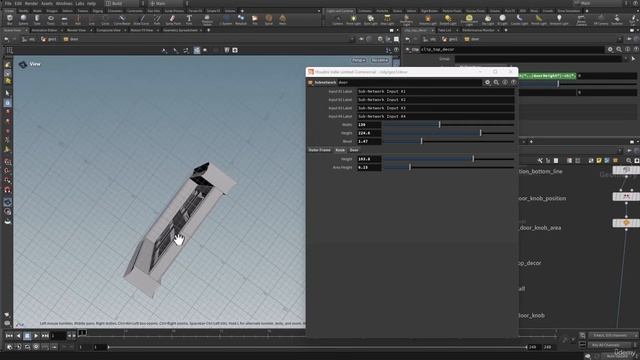Add a Portal Light from shelf

point(539,20)
